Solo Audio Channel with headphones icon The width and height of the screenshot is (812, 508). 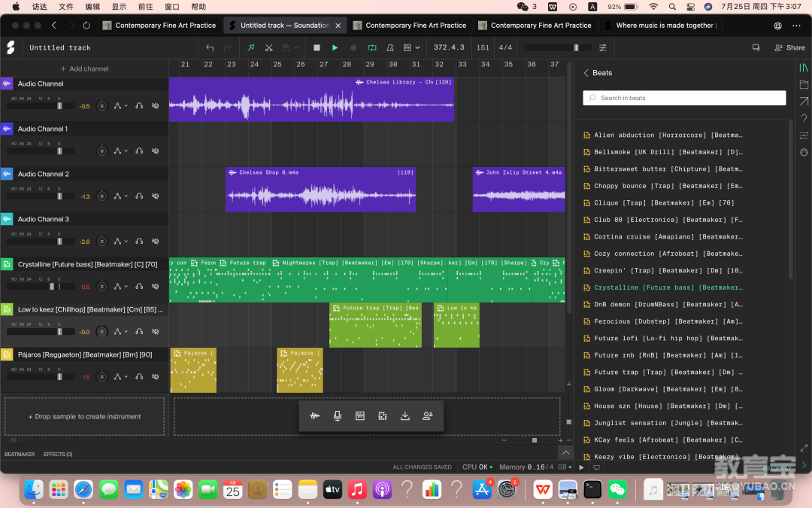click(x=139, y=106)
